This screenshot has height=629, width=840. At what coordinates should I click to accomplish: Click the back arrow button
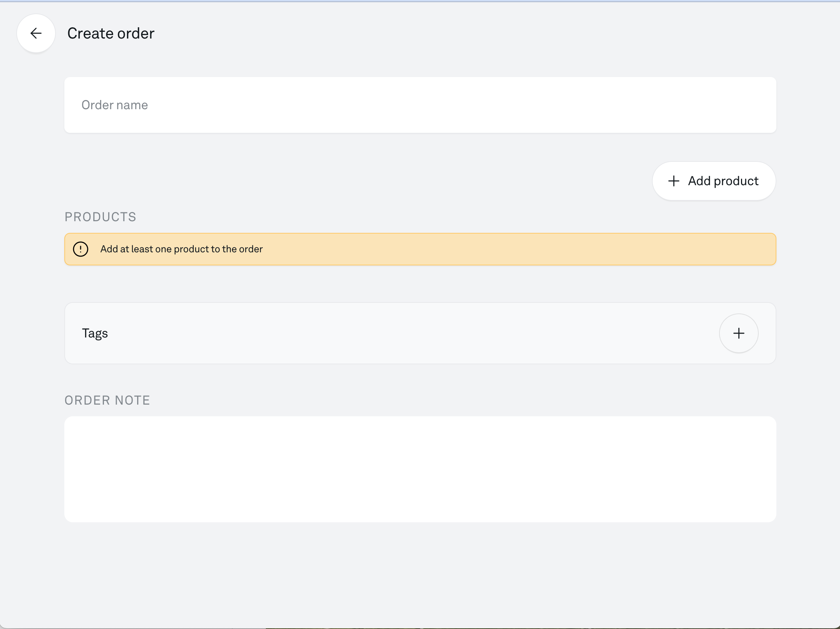coord(36,34)
